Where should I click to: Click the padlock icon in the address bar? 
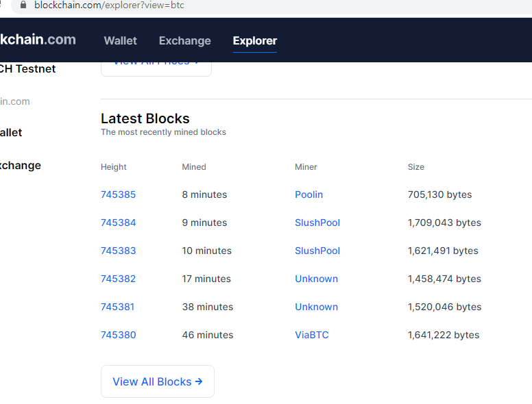pos(23,5)
